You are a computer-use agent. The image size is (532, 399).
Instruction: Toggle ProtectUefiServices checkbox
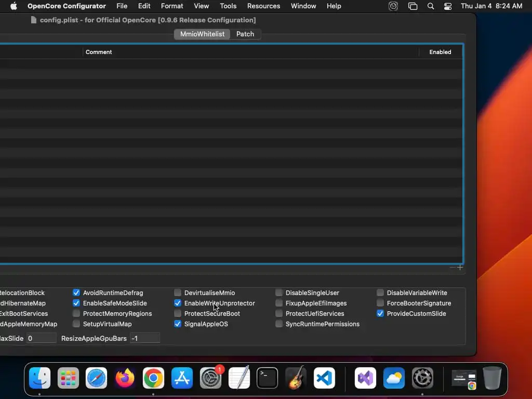point(279,313)
